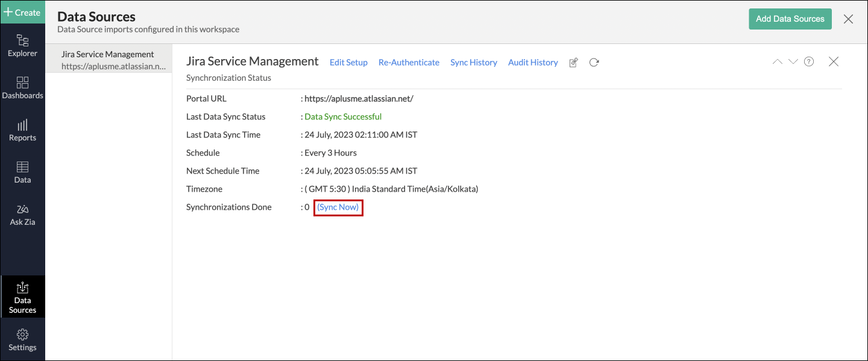868x361 pixels.
Task: Select Jira Service Management in the source list
Action: coord(107,59)
